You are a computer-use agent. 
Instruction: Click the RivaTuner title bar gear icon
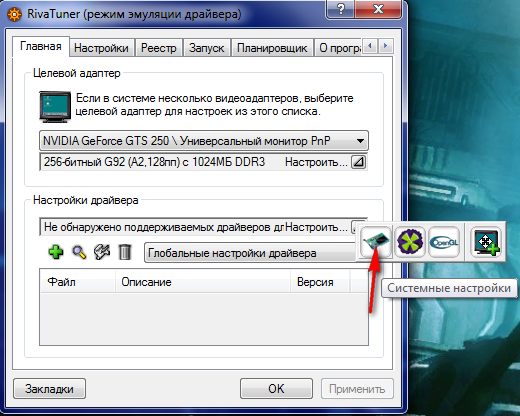(14, 14)
